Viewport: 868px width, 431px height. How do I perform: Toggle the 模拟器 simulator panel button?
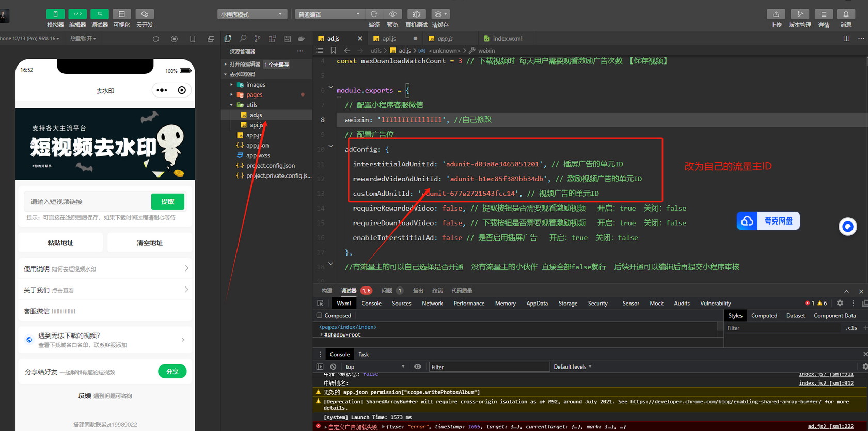pos(55,14)
